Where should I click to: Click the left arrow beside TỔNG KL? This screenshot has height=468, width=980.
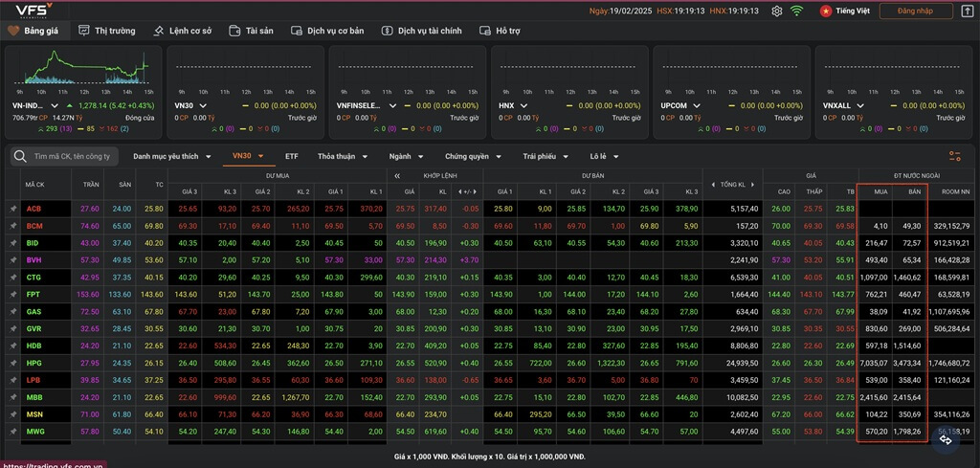point(714,185)
